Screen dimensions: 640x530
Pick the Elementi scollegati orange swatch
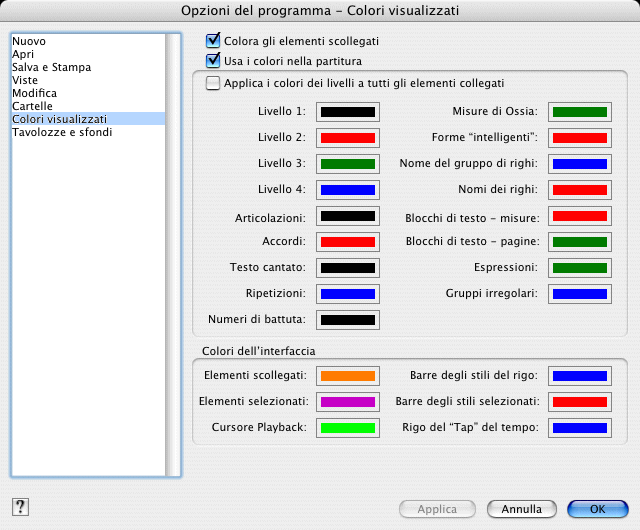347,376
